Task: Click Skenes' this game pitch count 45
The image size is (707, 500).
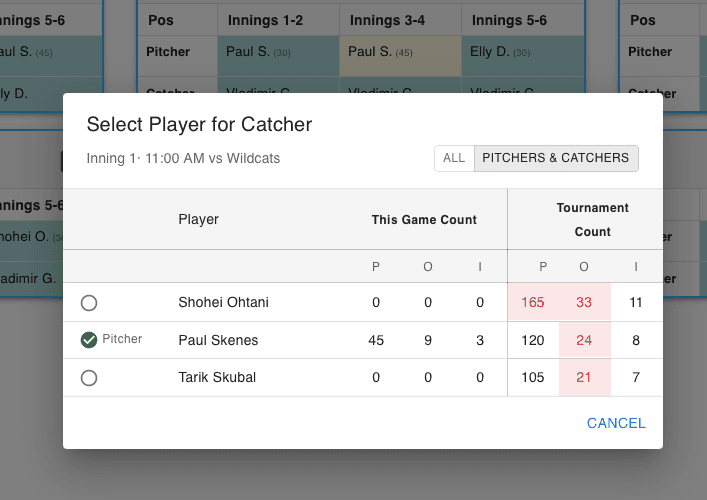Action: pyautogui.click(x=376, y=340)
